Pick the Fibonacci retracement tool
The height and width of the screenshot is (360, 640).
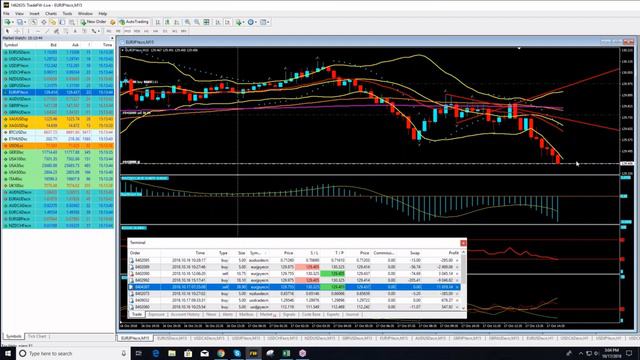pyautogui.click(x=66, y=31)
